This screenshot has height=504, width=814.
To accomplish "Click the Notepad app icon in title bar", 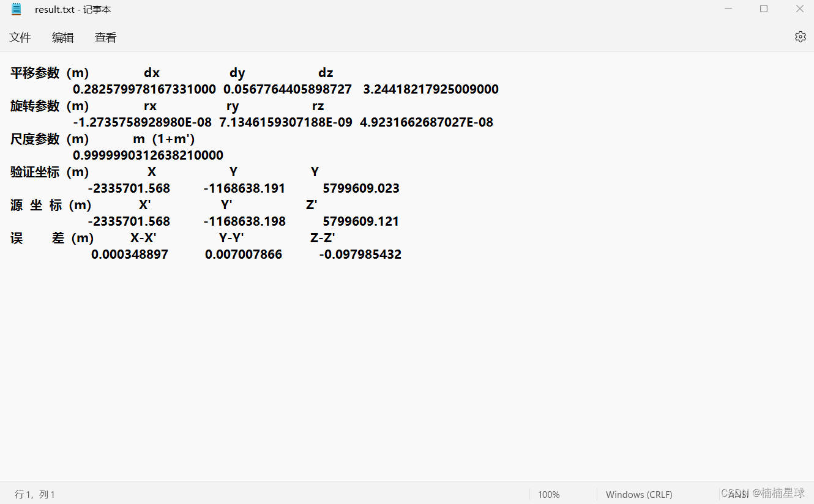I will (17, 9).
